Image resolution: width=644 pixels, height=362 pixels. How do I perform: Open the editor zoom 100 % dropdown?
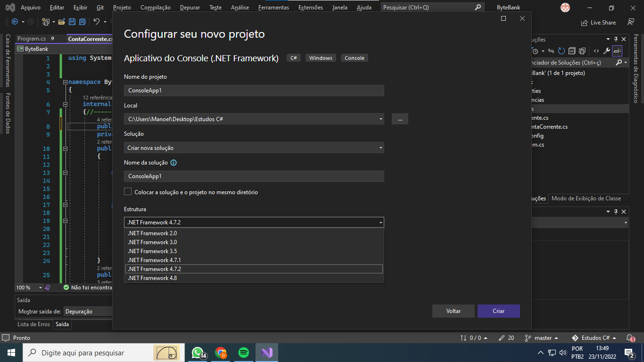point(40,288)
